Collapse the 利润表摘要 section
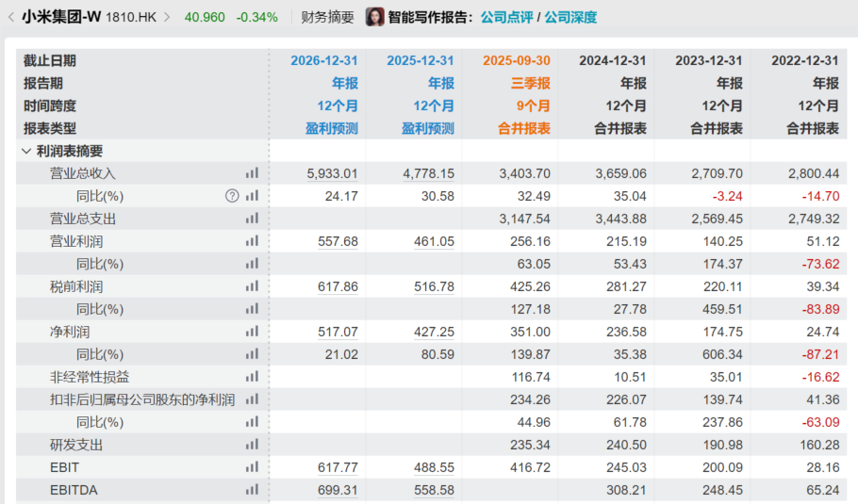This screenshot has height=504, width=858. [x=25, y=151]
